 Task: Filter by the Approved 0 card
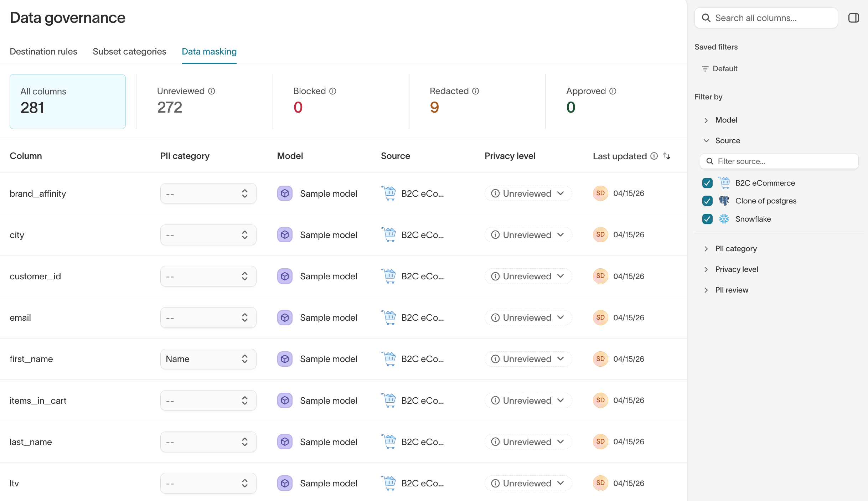[x=614, y=102]
